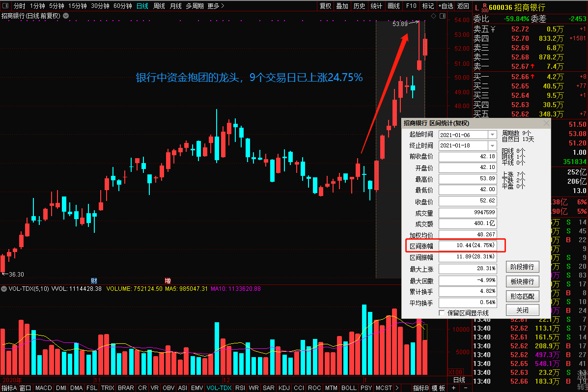
Task: Zoom in chart with + button
Action: tap(453, 388)
